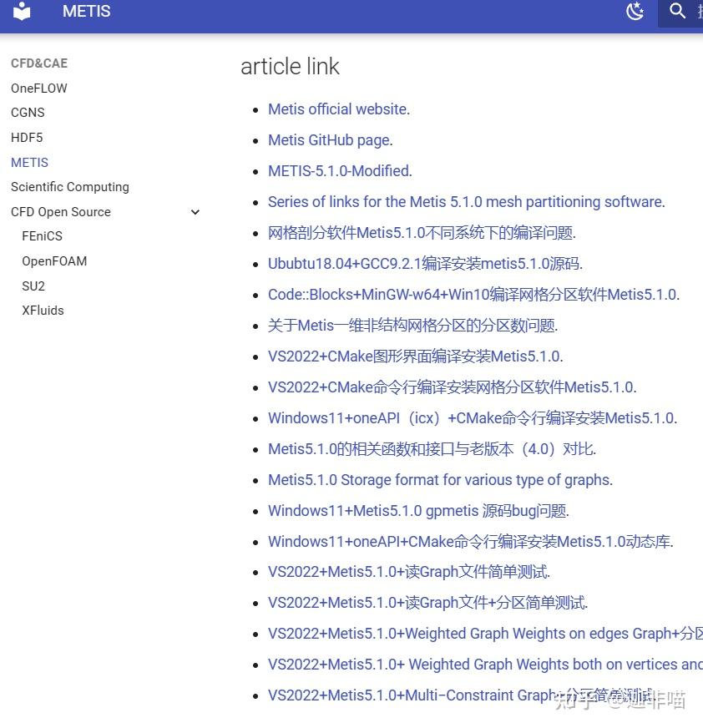Open the CGNS sidebar entry

[27, 113]
